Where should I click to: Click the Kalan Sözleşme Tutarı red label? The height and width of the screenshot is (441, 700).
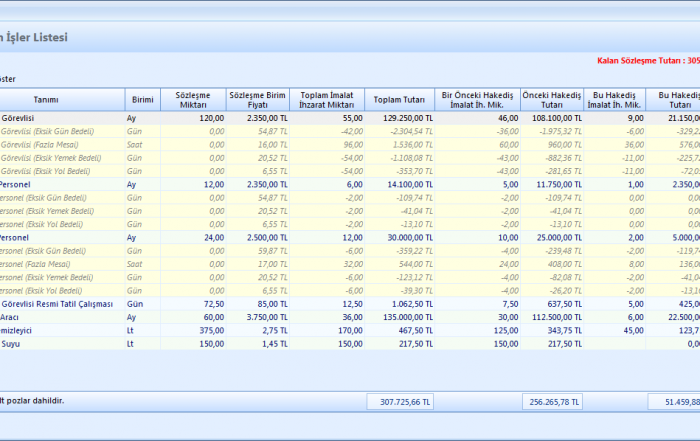tap(647, 61)
